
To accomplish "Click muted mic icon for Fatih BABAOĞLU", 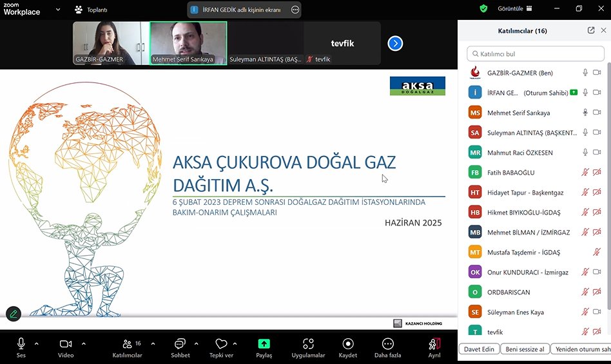I will 585,172.
